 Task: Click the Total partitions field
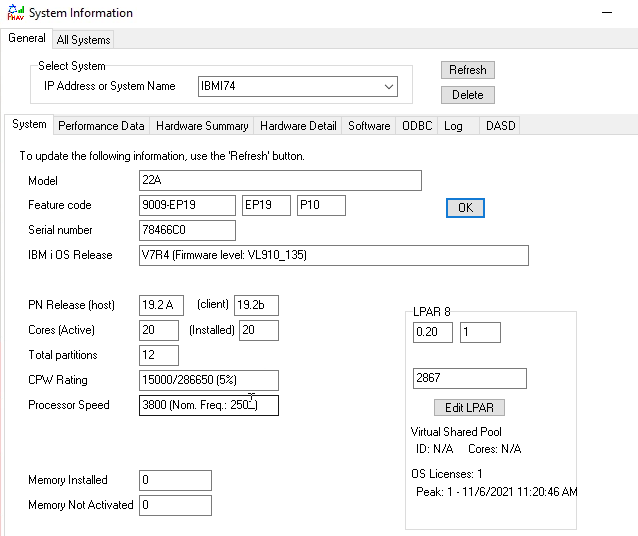(x=159, y=355)
